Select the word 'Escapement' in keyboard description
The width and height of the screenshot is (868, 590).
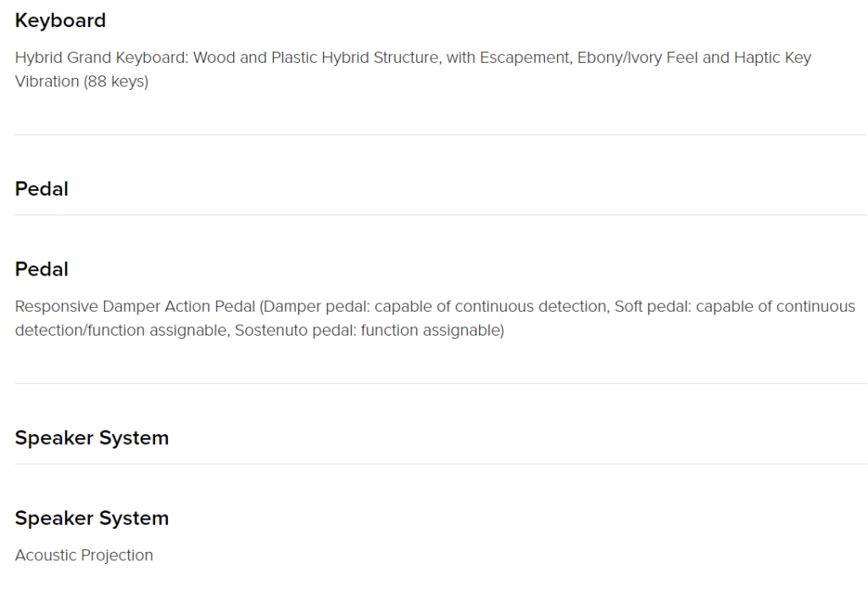pyautogui.click(x=525, y=58)
